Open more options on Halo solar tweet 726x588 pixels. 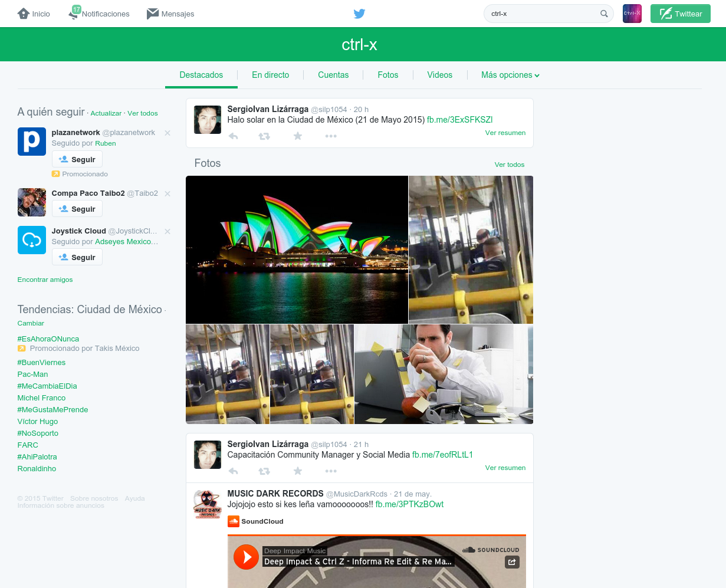(331, 136)
